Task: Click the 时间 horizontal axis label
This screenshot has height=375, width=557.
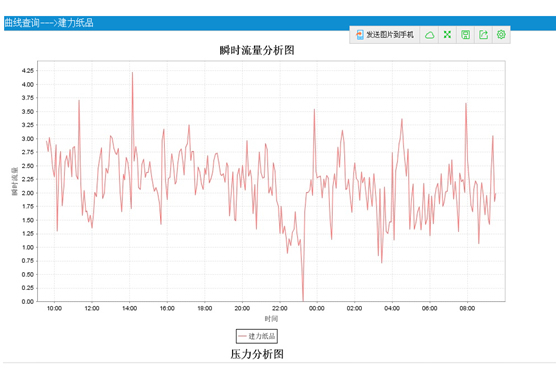Action: click(271, 319)
